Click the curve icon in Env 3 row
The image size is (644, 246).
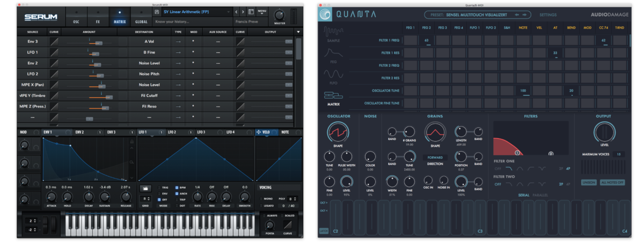click(54, 41)
